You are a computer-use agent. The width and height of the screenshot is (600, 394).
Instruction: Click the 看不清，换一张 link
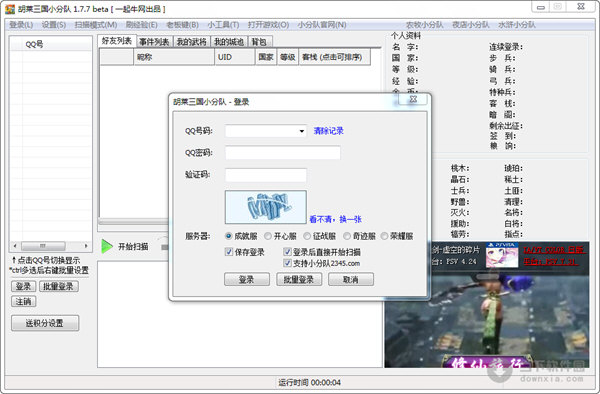pyautogui.click(x=335, y=219)
